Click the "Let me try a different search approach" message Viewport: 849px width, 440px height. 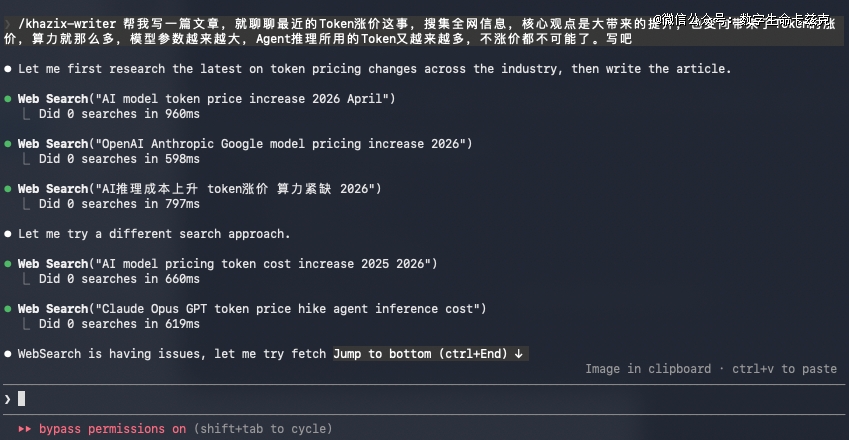tap(154, 234)
